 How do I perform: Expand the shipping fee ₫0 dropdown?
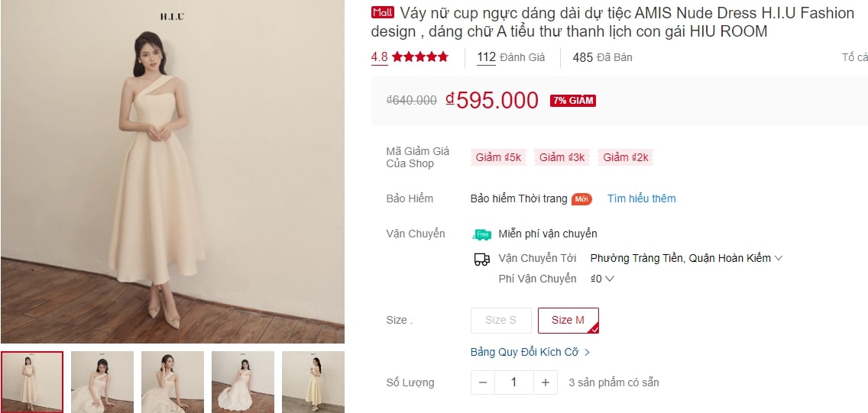point(602,279)
